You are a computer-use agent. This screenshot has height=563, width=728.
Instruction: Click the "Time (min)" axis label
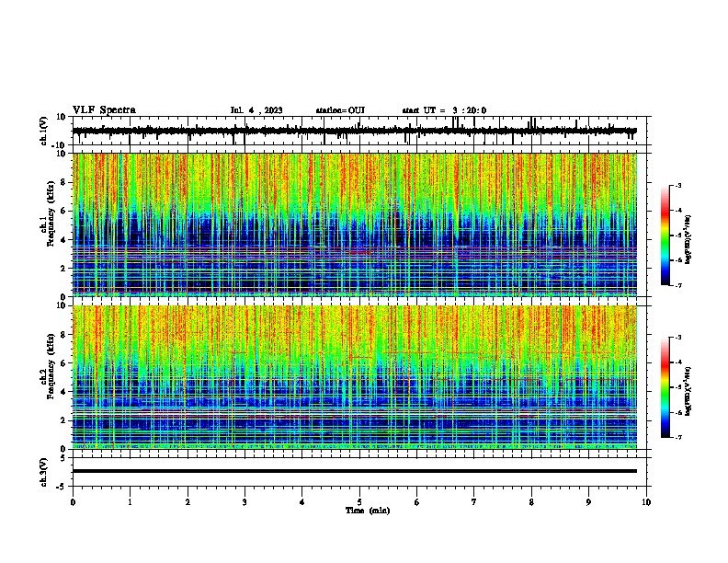pos(368,511)
